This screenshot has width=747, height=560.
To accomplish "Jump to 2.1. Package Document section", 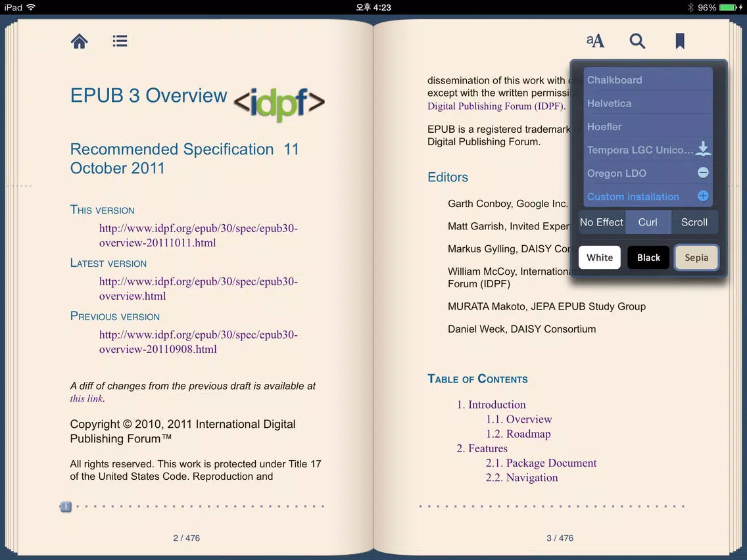I will (x=541, y=463).
